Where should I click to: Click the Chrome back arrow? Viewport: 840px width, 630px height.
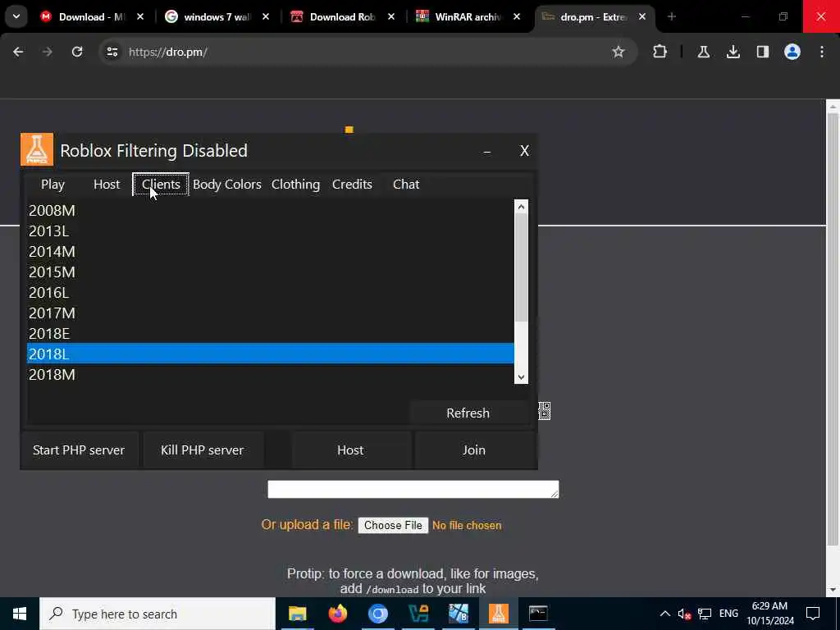pos(18,52)
